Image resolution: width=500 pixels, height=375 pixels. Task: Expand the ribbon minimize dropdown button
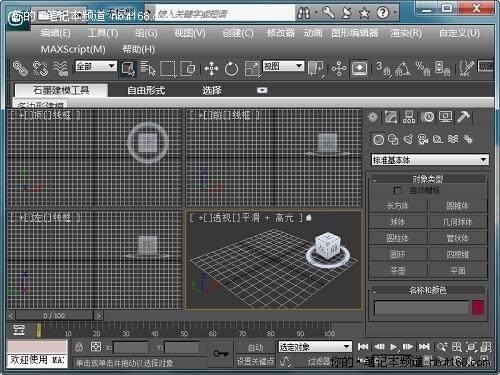(262, 90)
